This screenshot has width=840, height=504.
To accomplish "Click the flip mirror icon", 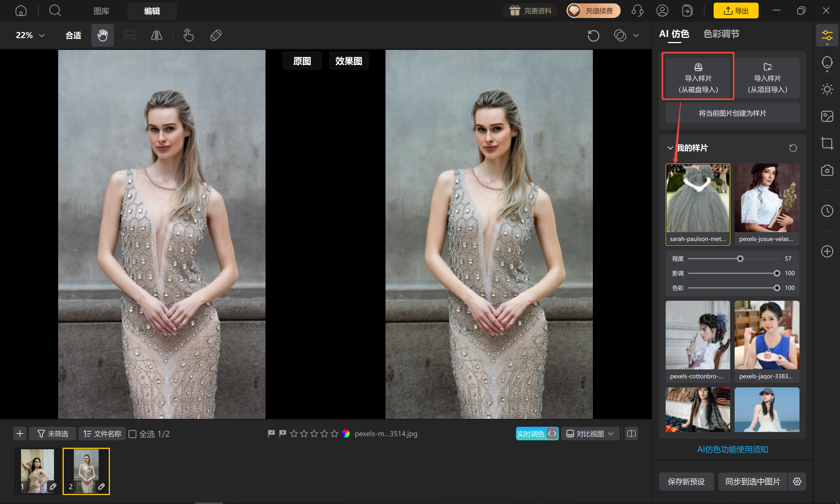I will pyautogui.click(x=156, y=35).
